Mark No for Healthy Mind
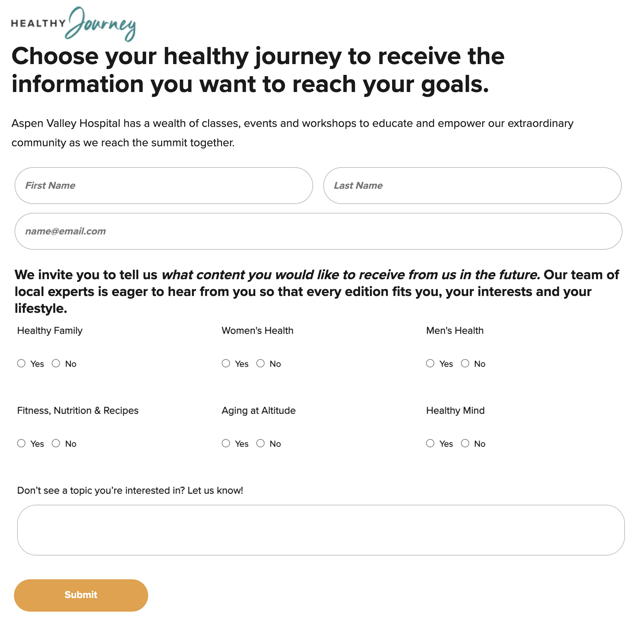This screenshot has width=644, height=644. [465, 443]
